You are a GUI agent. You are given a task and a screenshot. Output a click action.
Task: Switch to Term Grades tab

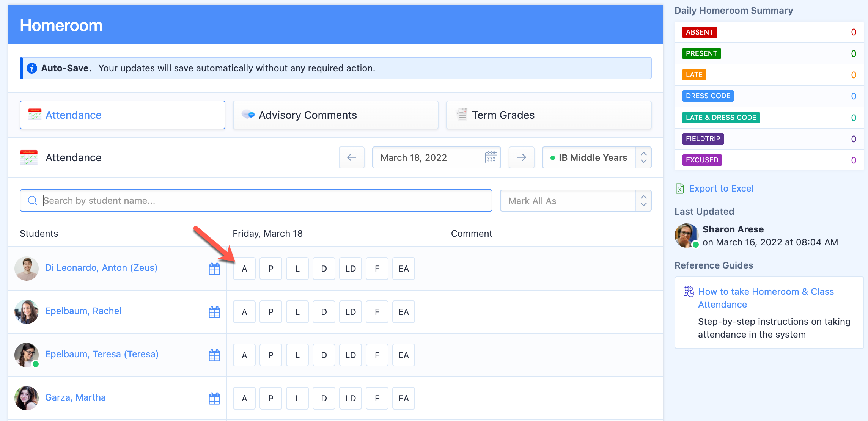(549, 115)
